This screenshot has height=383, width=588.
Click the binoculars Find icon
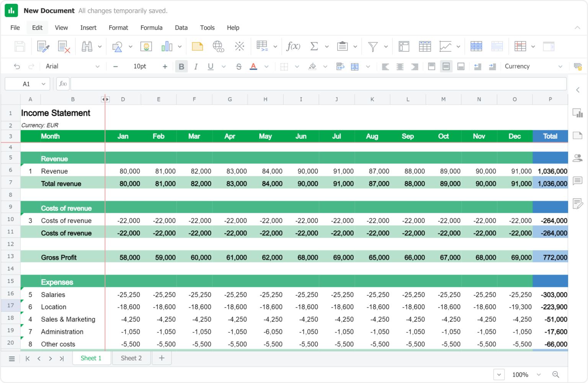pos(87,46)
